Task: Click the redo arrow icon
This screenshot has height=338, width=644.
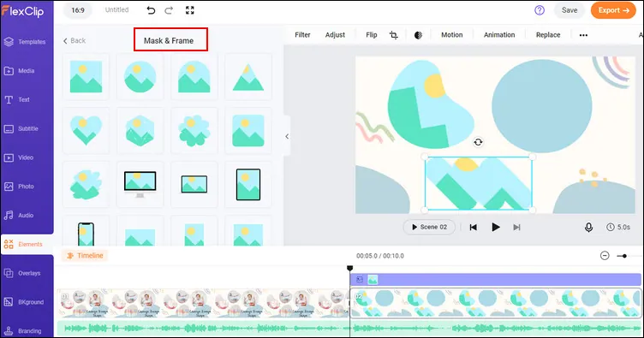Action: pyautogui.click(x=169, y=10)
